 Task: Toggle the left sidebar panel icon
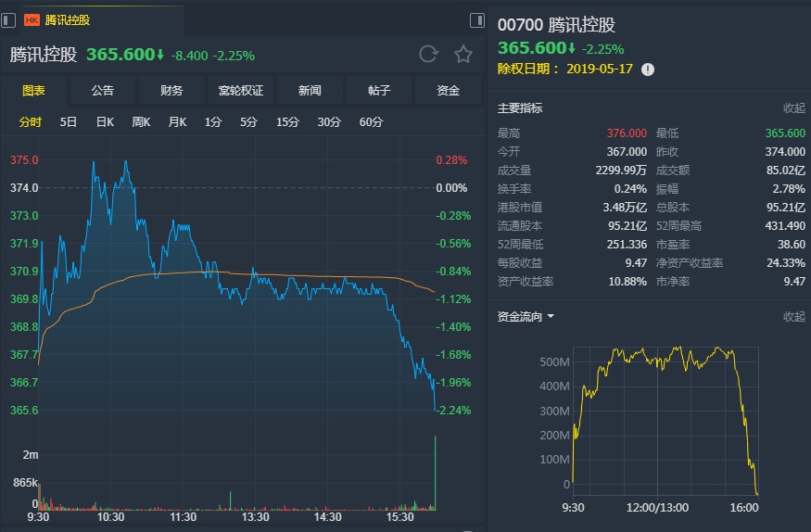pyautogui.click(x=7, y=20)
